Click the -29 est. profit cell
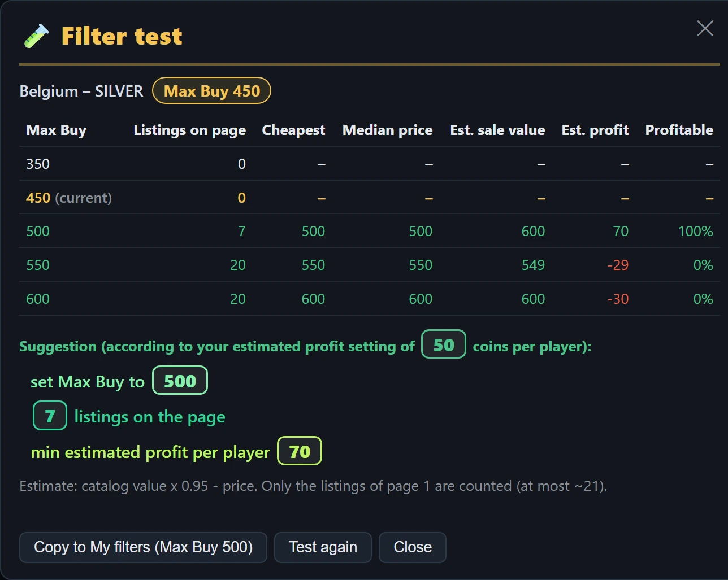This screenshot has width=728, height=580. [x=618, y=265]
